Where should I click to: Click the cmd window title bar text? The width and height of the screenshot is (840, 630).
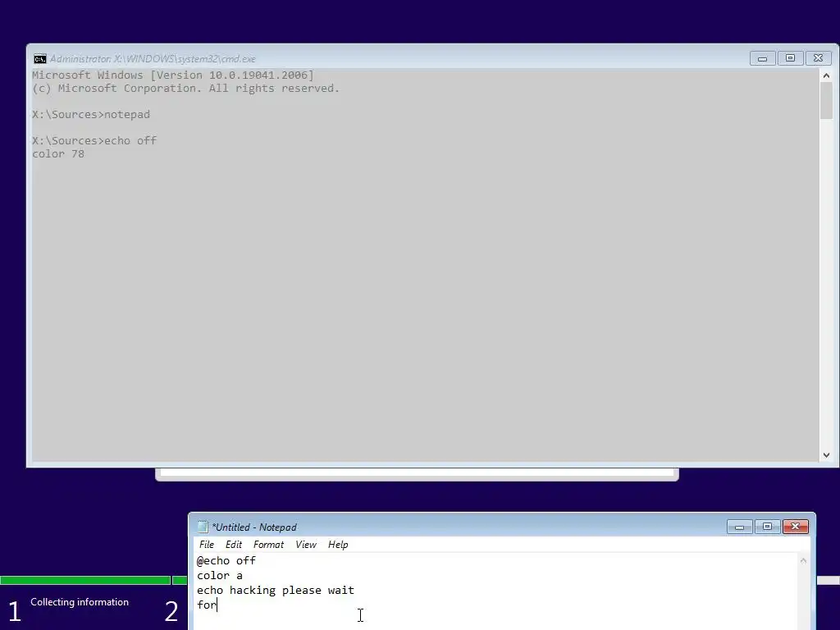click(153, 59)
